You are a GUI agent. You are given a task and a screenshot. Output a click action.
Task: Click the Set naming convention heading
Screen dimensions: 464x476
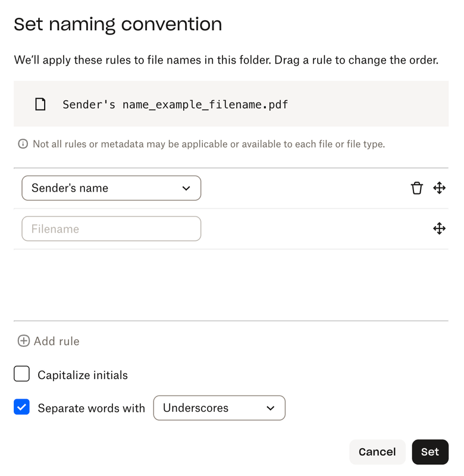[118, 24]
